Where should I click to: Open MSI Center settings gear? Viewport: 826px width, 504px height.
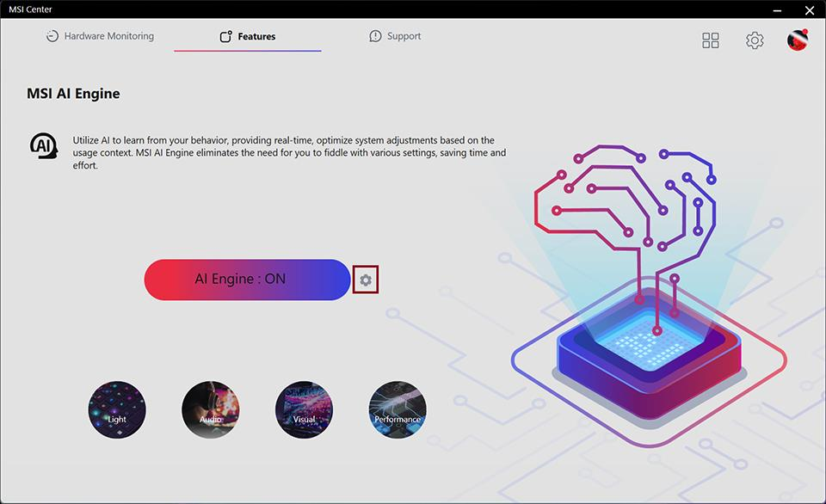click(x=755, y=40)
